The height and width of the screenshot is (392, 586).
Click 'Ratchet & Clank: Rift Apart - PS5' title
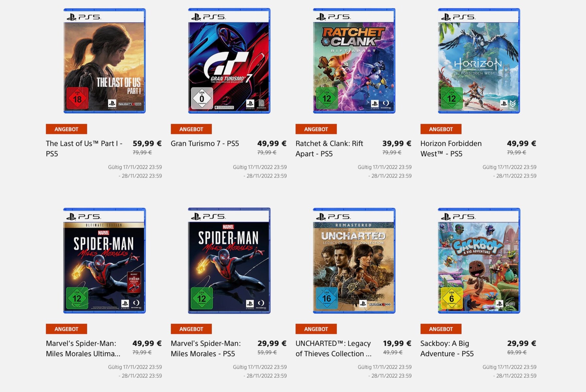click(329, 148)
